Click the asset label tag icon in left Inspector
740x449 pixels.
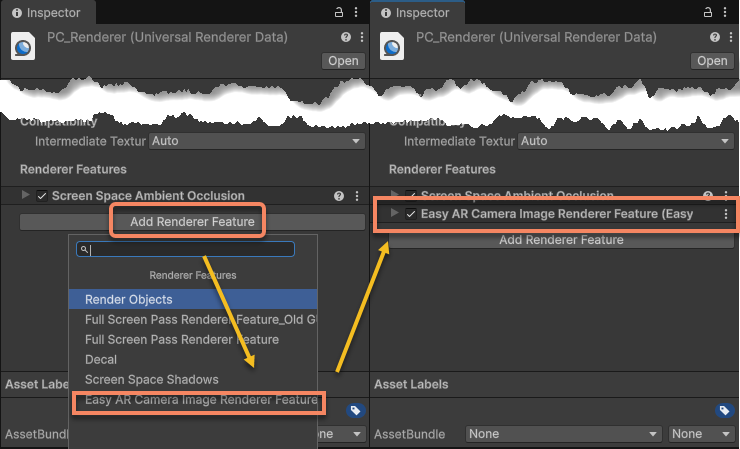click(355, 410)
